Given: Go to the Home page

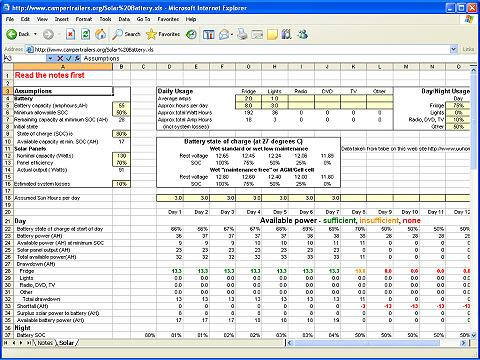Looking at the screenshot, I should pyautogui.click(x=101, y=34).
